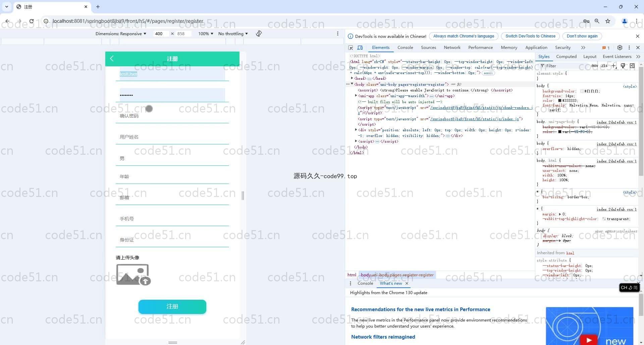Open the Event Listeners tab

click(x=617, y=57)
